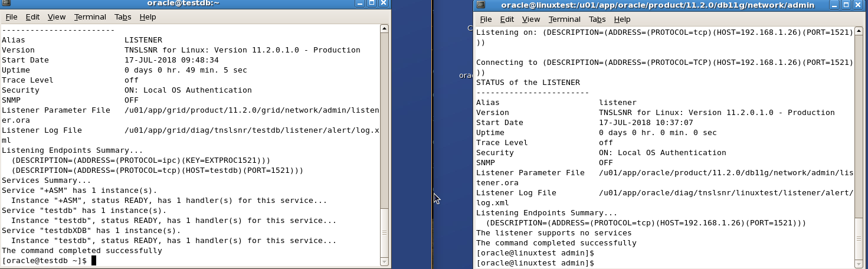Open View menu in oracle@testdb window
Image resolution: width=868 pixels, height=269 pixels.
(57, 17)
